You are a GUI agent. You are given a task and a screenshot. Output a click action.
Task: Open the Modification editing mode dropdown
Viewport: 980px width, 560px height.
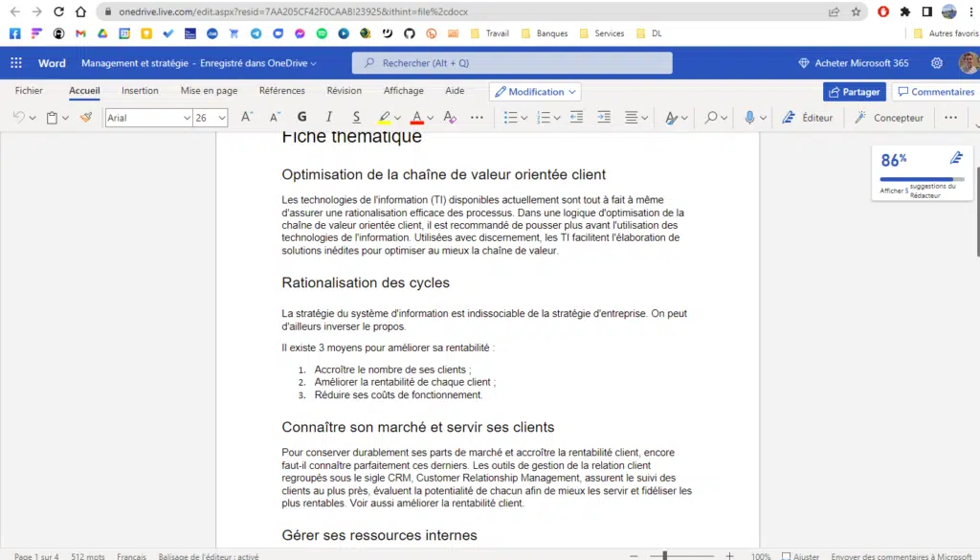click(535, 92)
